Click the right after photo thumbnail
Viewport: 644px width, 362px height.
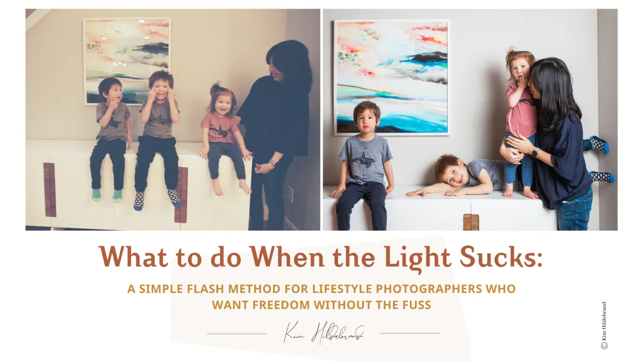click(x=470, y=120)
